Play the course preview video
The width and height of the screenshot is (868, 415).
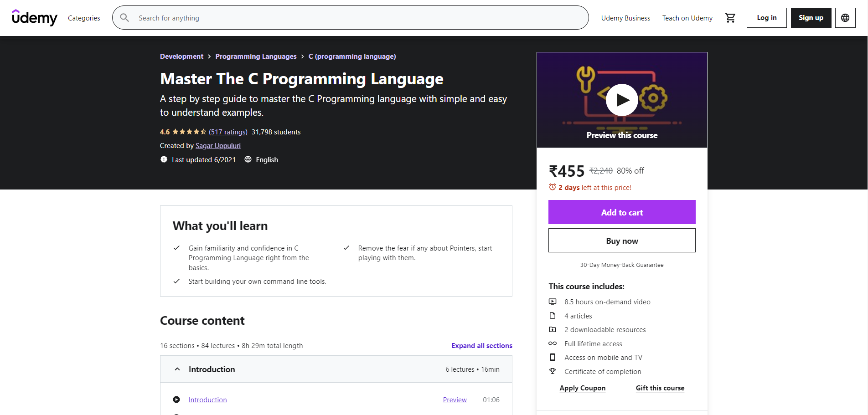point(622,100)
